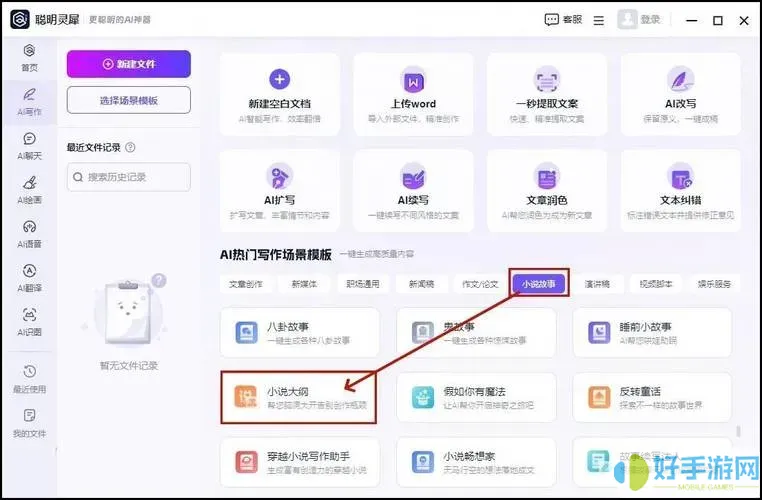The width and height of the screenshot is (762, 500).
Task: Open the AI识图 image recognition sidebar icon
Action: click(29, 315)
